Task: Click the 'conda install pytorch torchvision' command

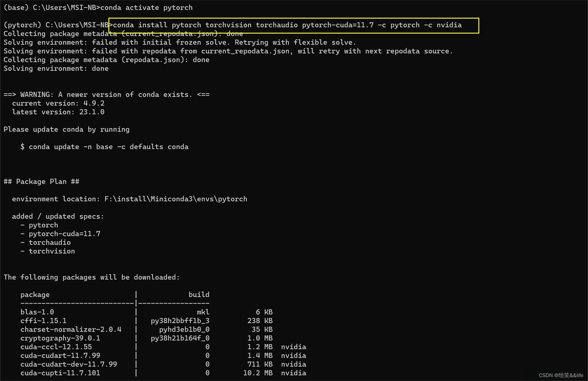Action: 287,25
